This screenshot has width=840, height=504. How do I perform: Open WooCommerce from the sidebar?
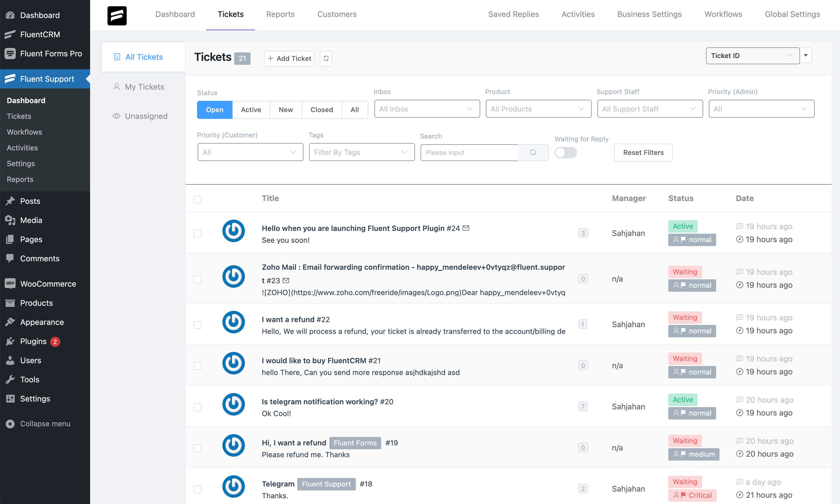10,283
